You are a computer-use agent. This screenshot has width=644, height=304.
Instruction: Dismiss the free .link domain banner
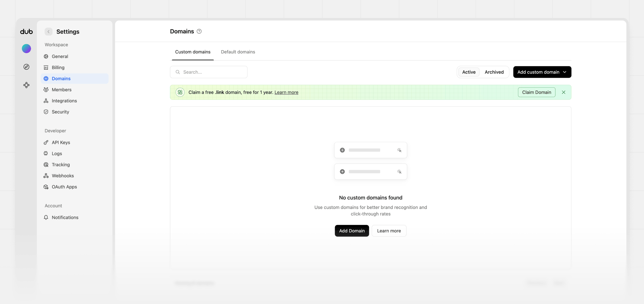(x=564, y=92)
